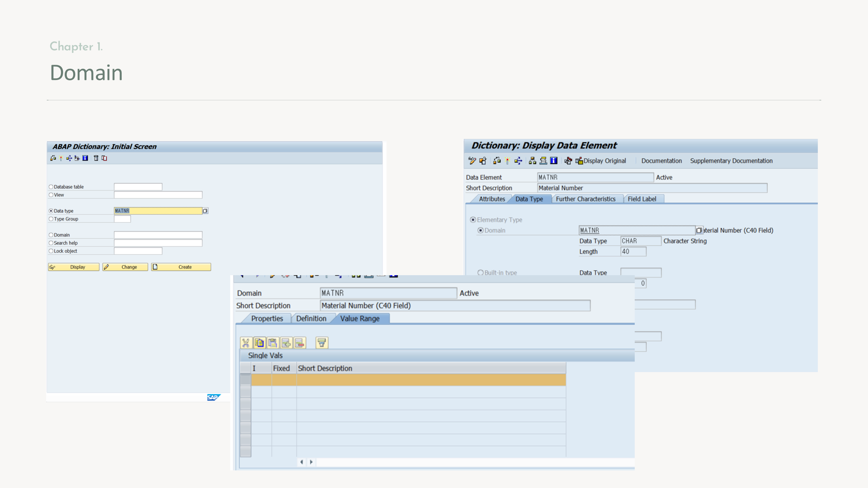Click the Search help input field
The image size is (868, 488).
[158, 243]
